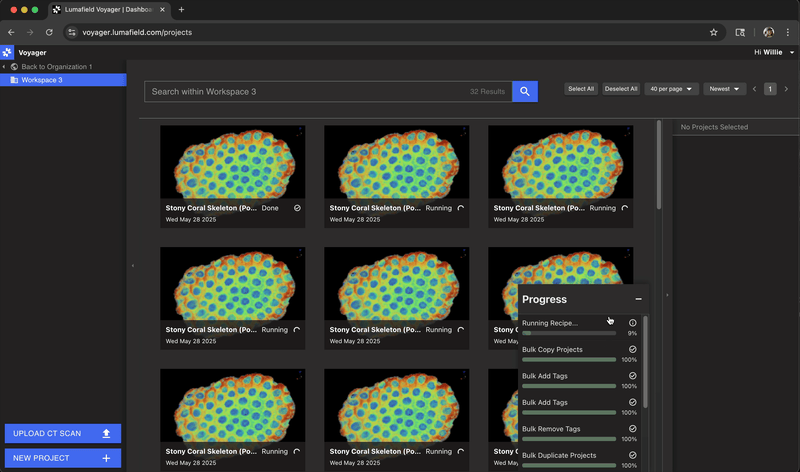Select Workspace 3 in the sidebar
The height and width of the screenshot is (472, 800).
[42, 80]
